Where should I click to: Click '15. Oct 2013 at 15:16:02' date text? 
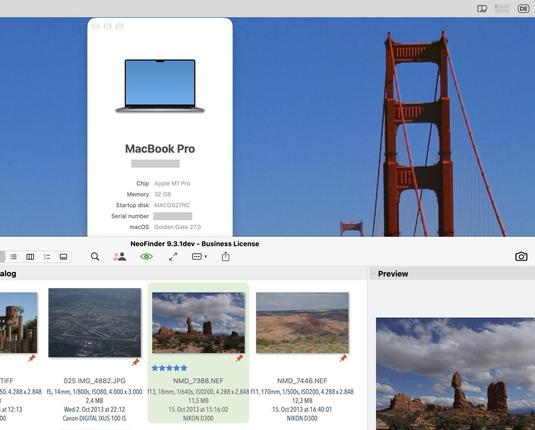coord(198,409)
